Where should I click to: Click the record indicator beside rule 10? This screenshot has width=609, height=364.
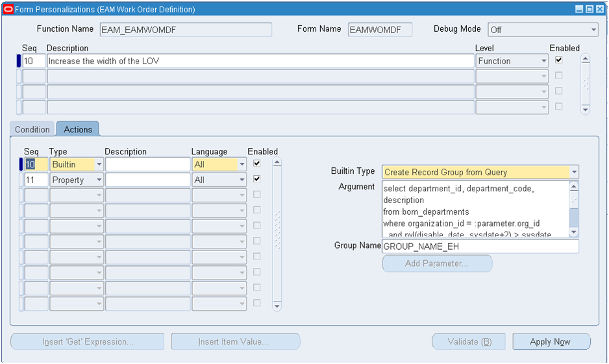coord(19,61)
